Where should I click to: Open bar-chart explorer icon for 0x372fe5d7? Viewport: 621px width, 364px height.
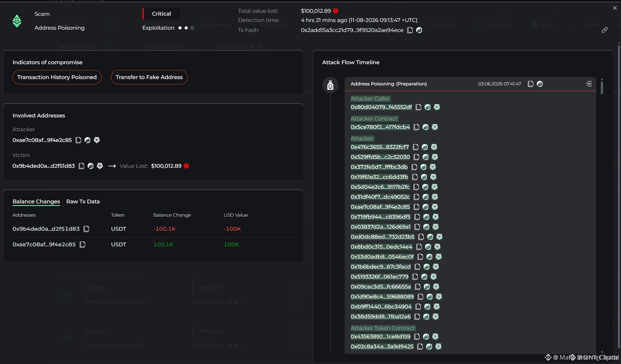pos(424,167)
